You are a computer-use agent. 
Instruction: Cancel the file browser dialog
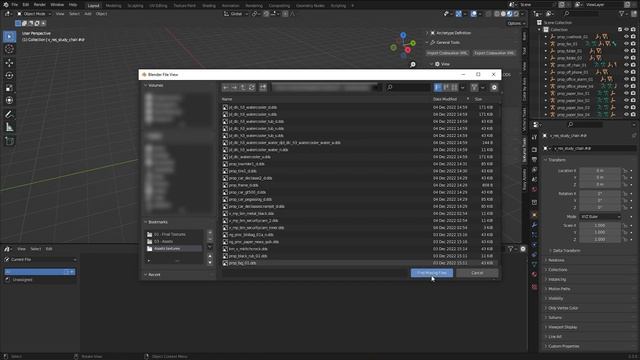(x=477, y=273)
